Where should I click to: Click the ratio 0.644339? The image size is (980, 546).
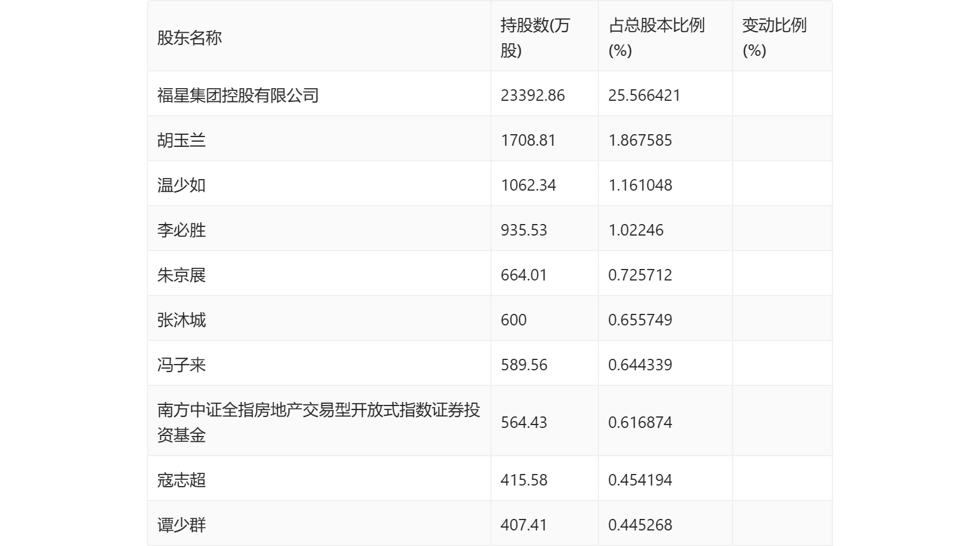click(x=640, y=365)
